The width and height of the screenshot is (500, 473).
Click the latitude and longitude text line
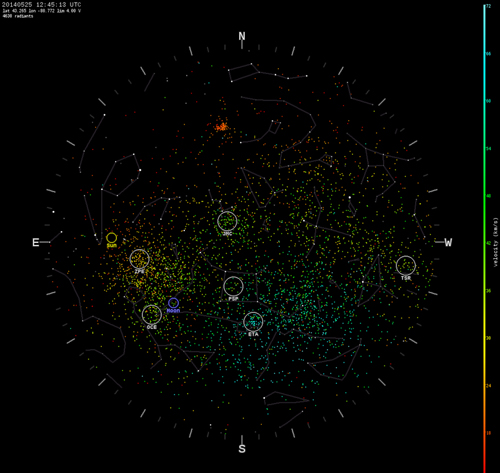point(42,11)
